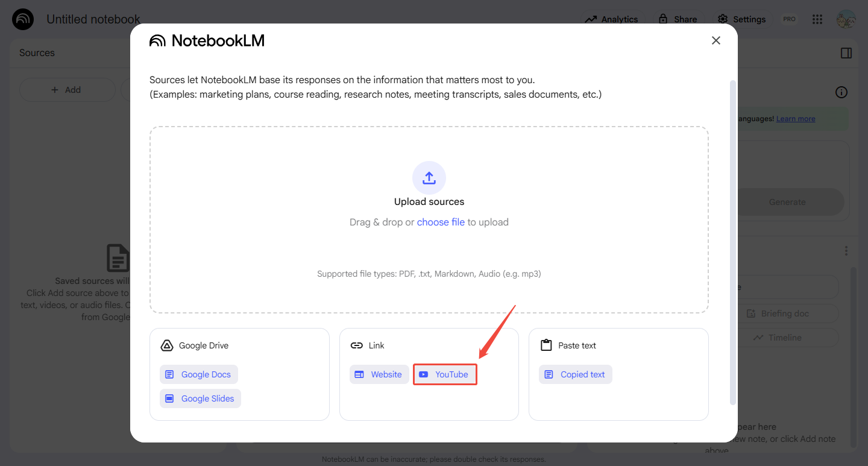This screenshot has width=868, height=466.
Task: Click the Sources panel heading
Action: [37, 53]
